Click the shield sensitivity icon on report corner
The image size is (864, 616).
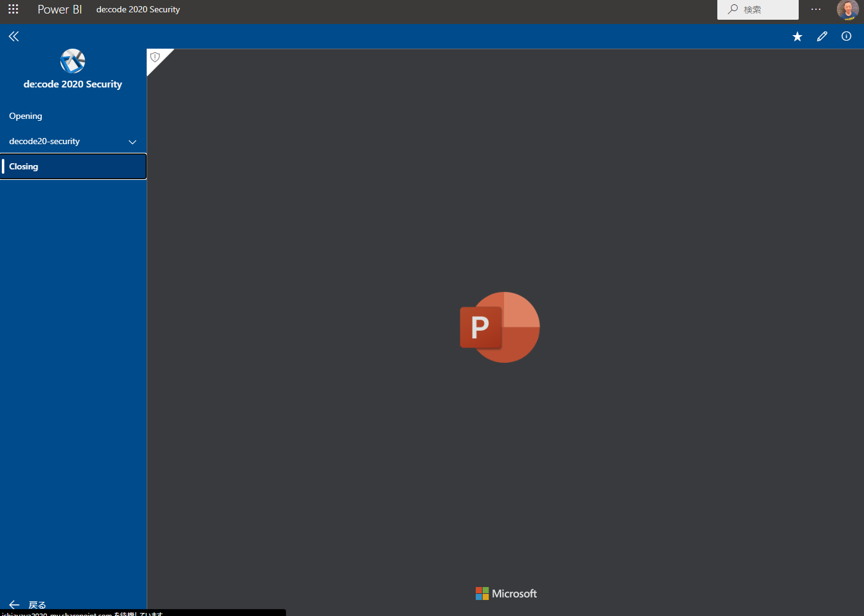(155, 57)
